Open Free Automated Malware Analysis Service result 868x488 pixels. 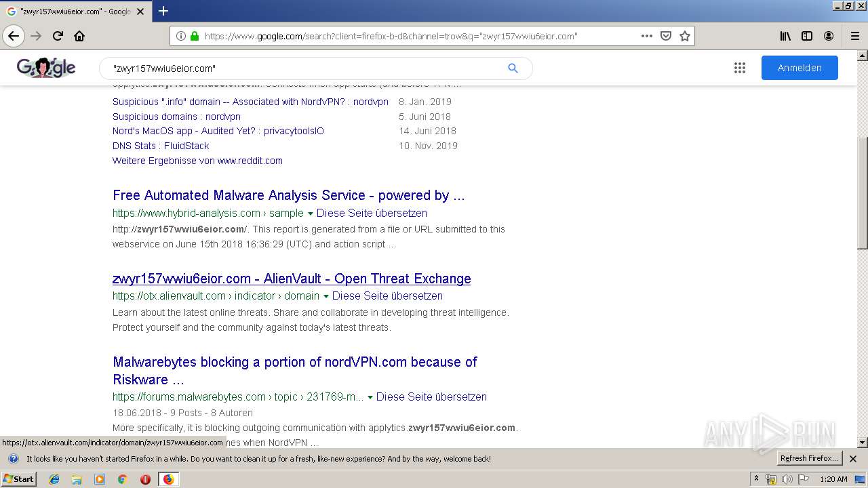coord(289,195)
